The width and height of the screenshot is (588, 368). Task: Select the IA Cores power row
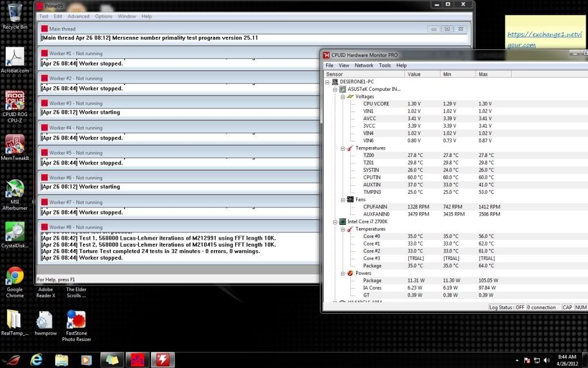click(x=455, y=287)
